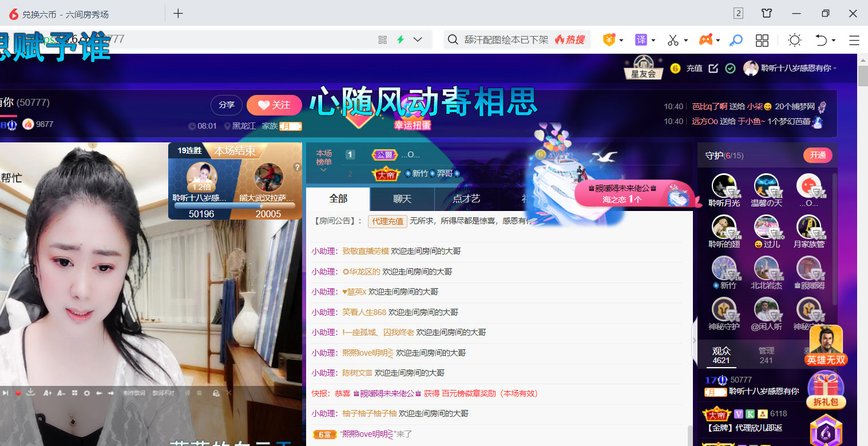Expand the 本场榜单 ranking chevron
868x446 pixels.
323,169
